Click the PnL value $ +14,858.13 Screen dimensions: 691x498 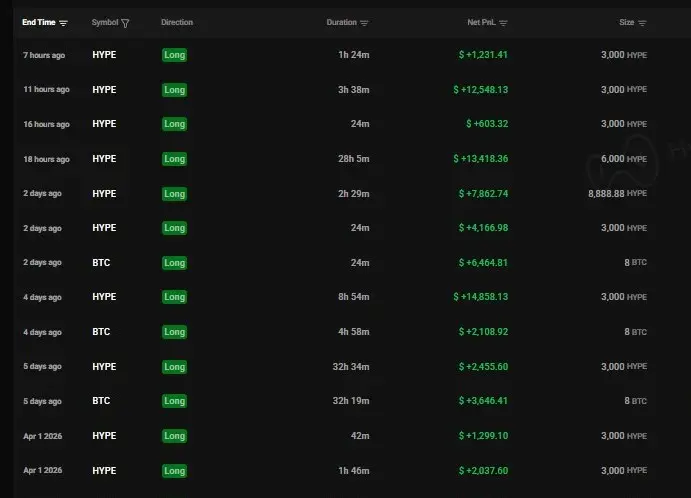(480, 297)
